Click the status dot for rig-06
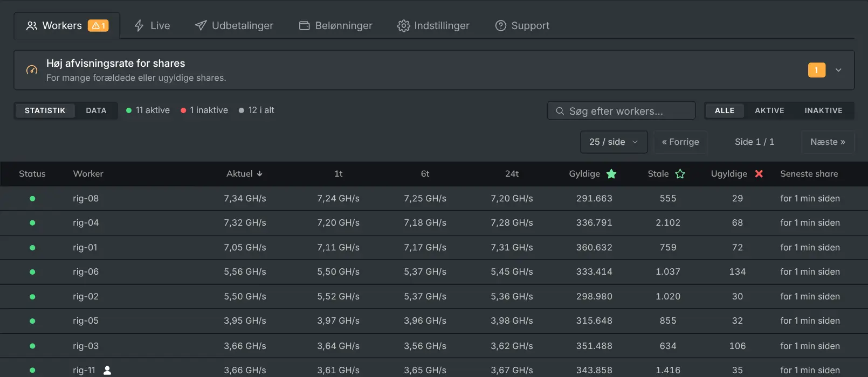868x377 pixels. click(x=32, y=272)
